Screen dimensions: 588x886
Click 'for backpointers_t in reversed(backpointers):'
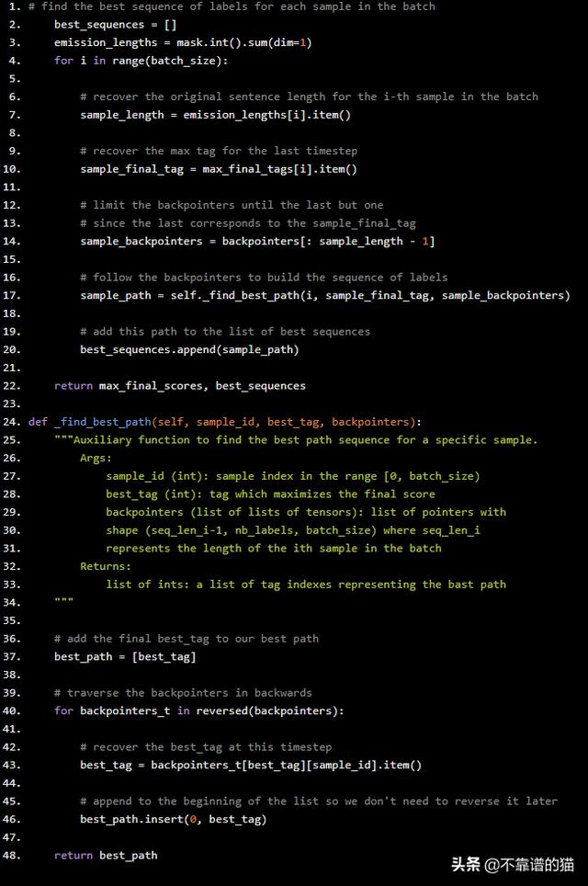coord(198,710)
